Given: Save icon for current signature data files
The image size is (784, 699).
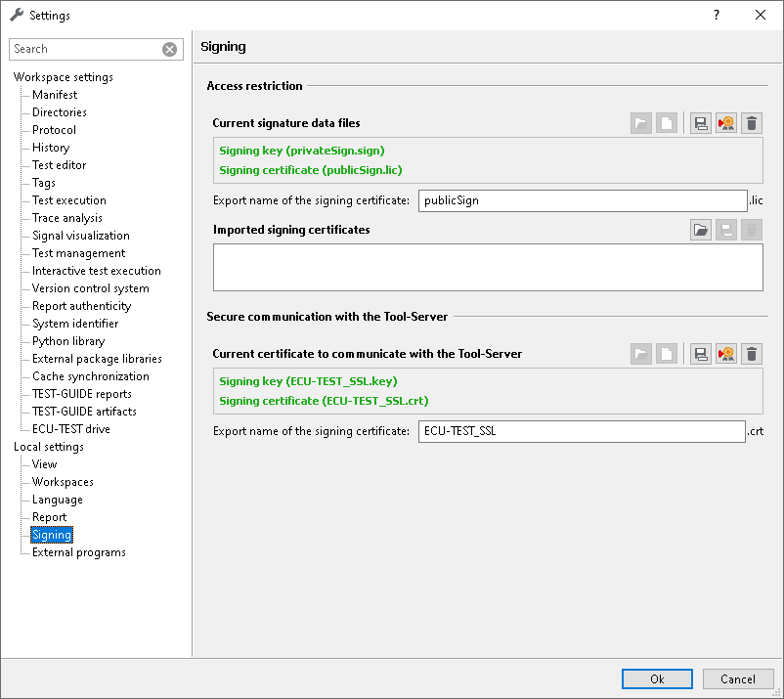Looking at the screenshot, I should click(701, 123).
